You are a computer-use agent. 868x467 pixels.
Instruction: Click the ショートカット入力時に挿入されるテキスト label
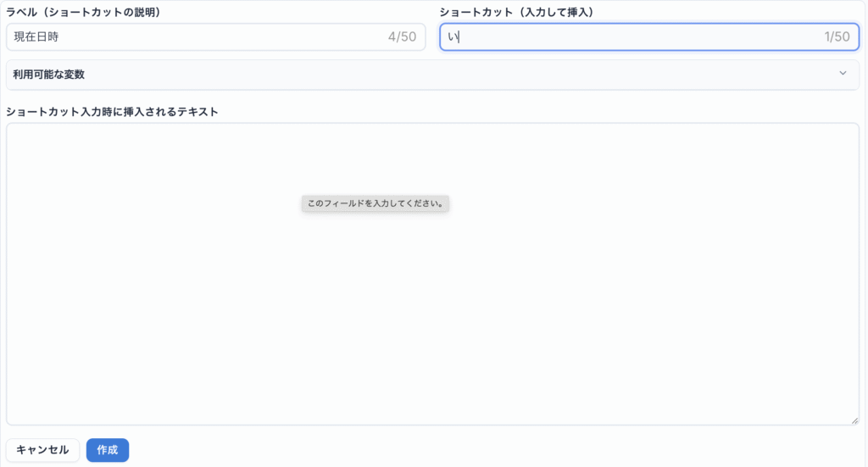pos(112,112)
